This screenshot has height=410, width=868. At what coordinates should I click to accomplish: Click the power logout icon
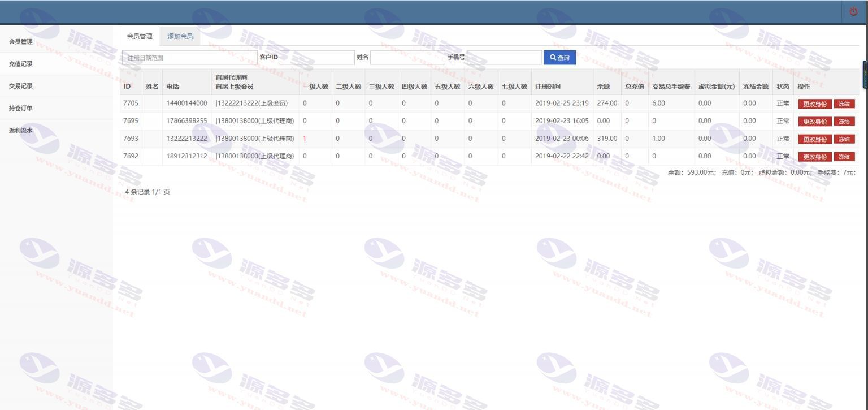coord(853,12)
